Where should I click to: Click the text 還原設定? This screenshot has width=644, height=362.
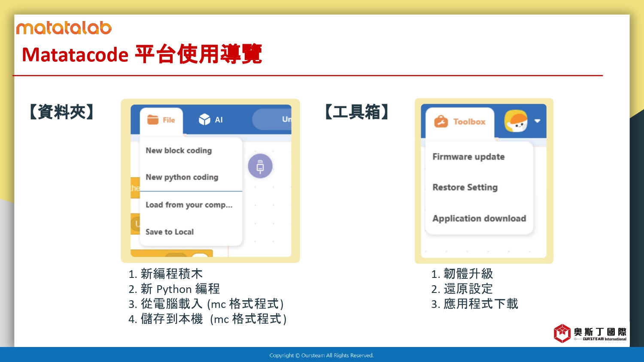click(x=468, y=289)
